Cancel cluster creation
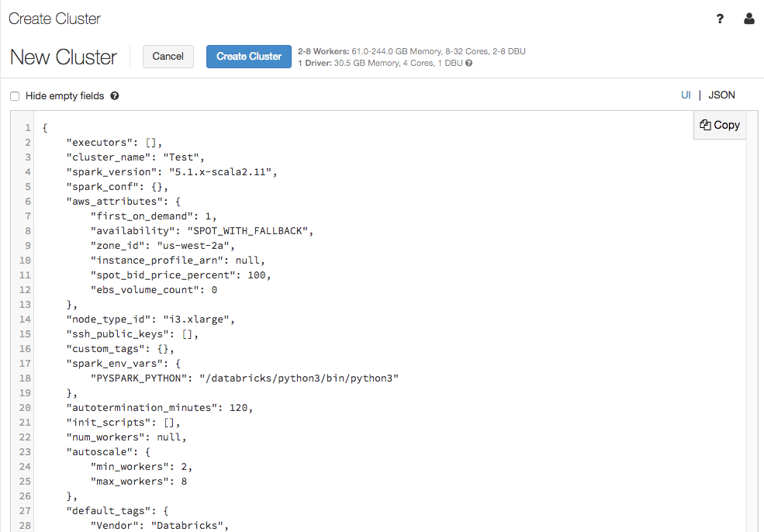The image size is (764, 532). click(168, 57)
